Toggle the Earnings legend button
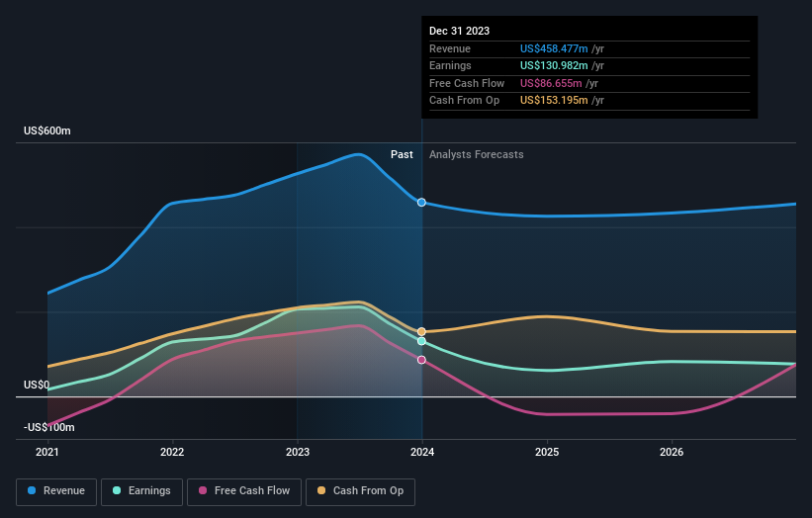 [x=141, y=491]
